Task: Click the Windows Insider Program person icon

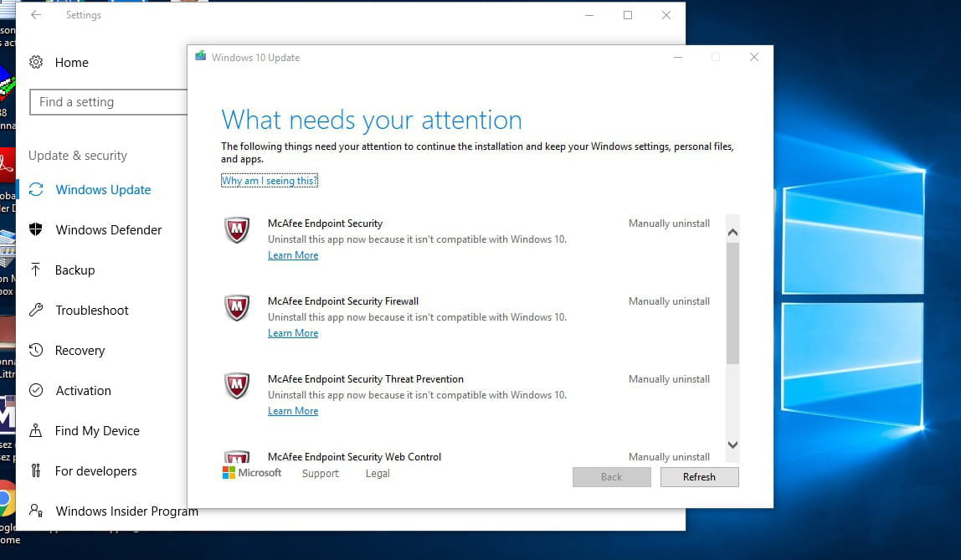Action: coord(36,511)
